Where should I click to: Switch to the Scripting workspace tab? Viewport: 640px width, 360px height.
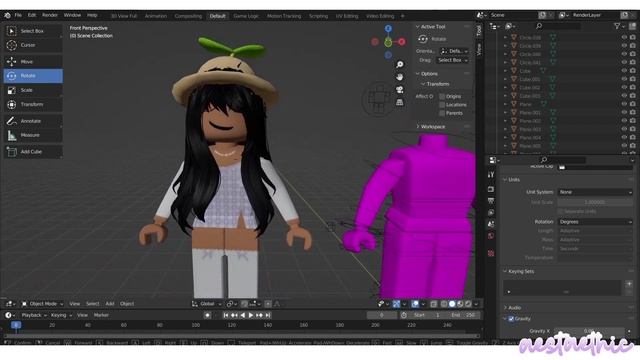click(318, 16)
